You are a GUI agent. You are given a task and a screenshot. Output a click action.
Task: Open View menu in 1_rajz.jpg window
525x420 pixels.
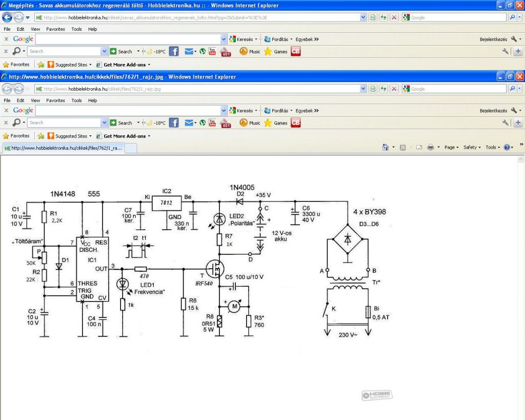tap(35, 101)
